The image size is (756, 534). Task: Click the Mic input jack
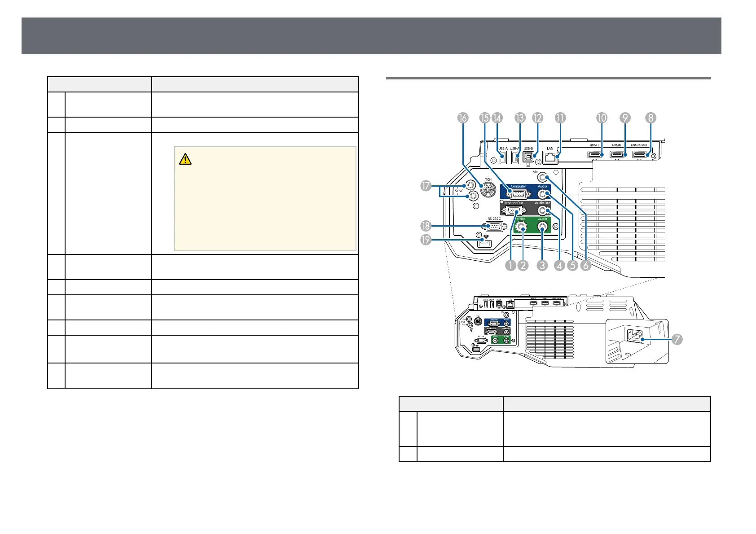pos(543,177)
